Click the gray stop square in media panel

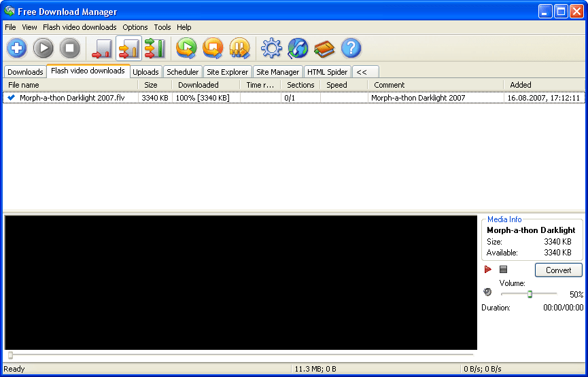tap(503, 269)
